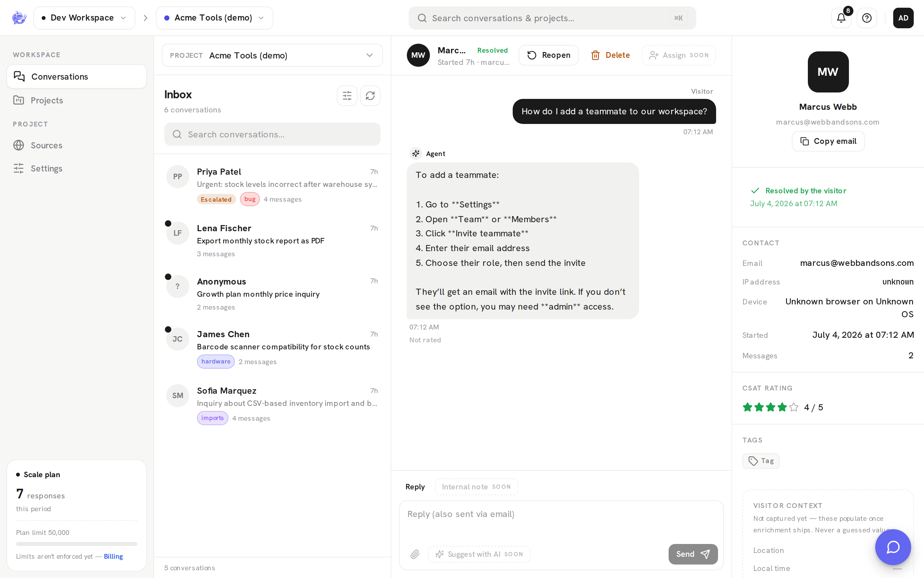Click the Escalated badge
Viewport: 924px width, 578px height.
(x=216, y=199)
